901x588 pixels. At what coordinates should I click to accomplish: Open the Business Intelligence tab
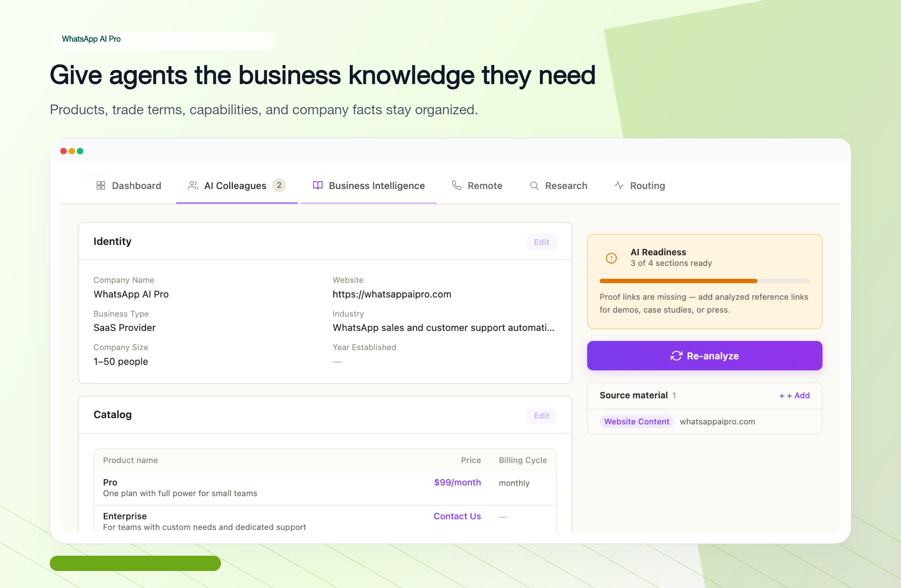pos(368,186)
